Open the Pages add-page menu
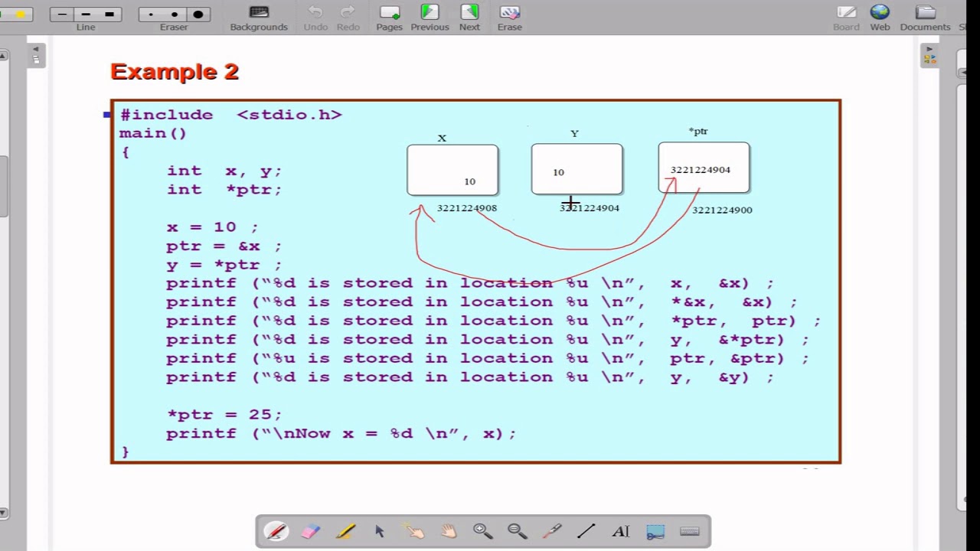The image size is (980, 551). pyautogui.click(x=389, y=18)
